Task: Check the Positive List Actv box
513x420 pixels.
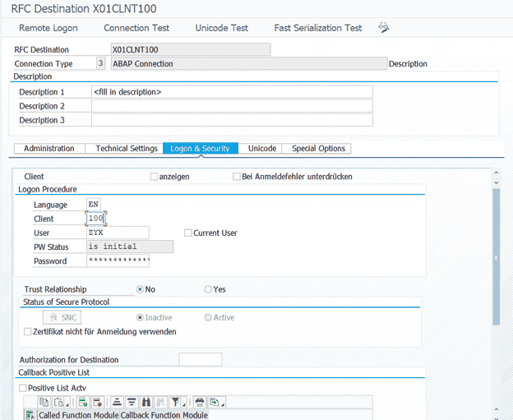Action: coord(23,388)
